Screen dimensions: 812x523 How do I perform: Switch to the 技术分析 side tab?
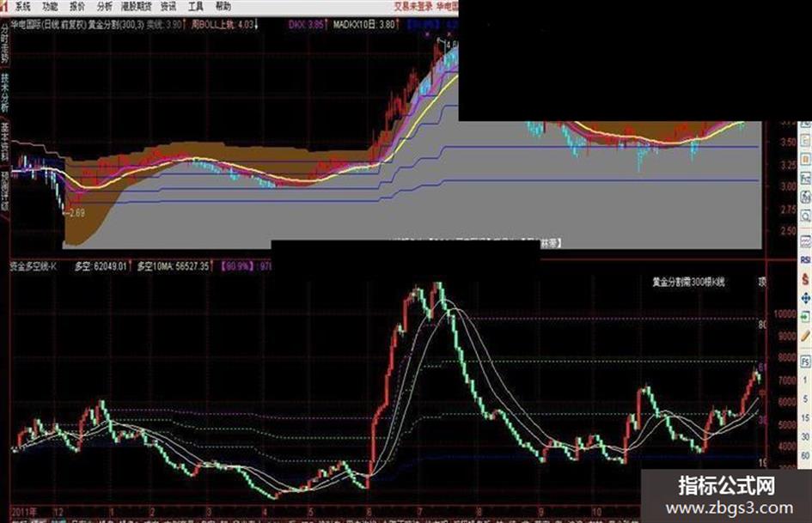click(4, 93)
